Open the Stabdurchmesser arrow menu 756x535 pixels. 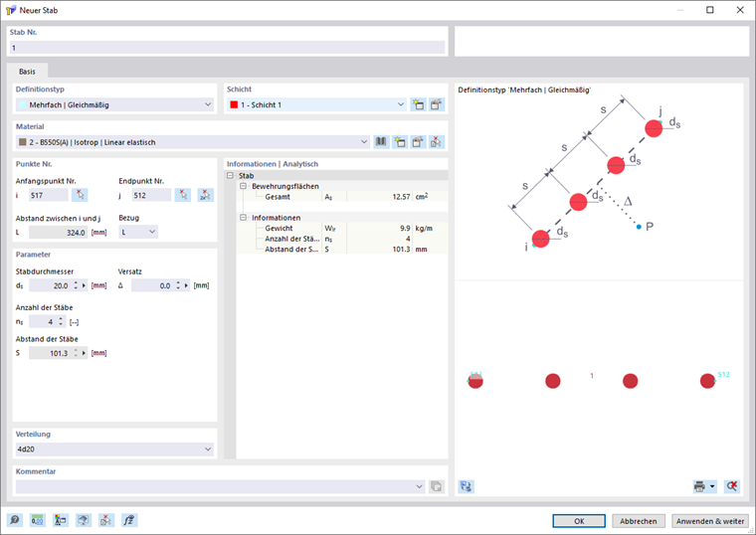pyautogui.click(x=84, y=285)
